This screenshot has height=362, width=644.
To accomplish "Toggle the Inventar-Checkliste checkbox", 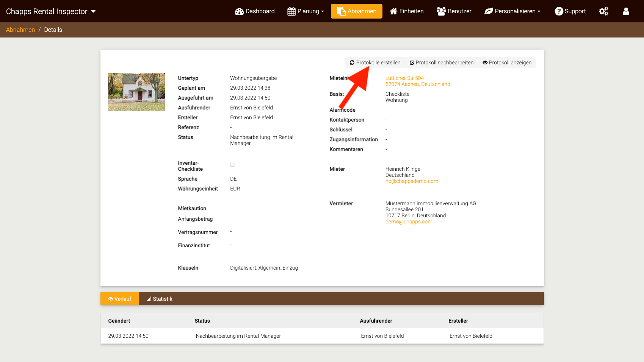I will (232, 164).
